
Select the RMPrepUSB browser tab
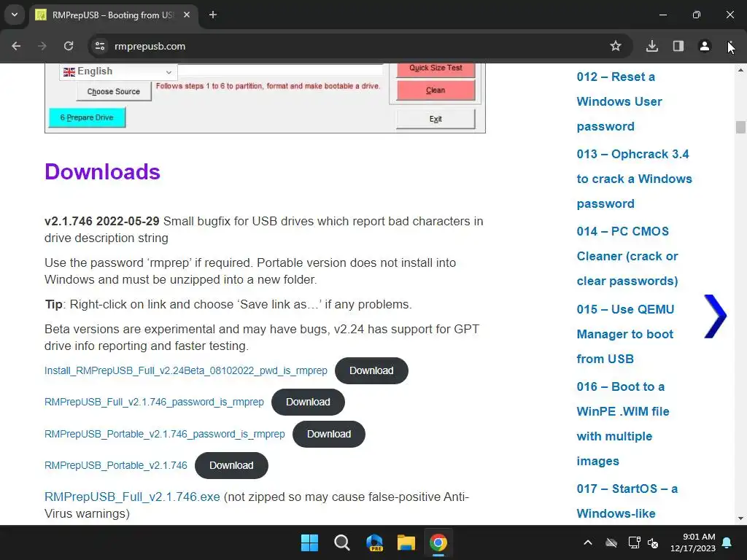113,15
